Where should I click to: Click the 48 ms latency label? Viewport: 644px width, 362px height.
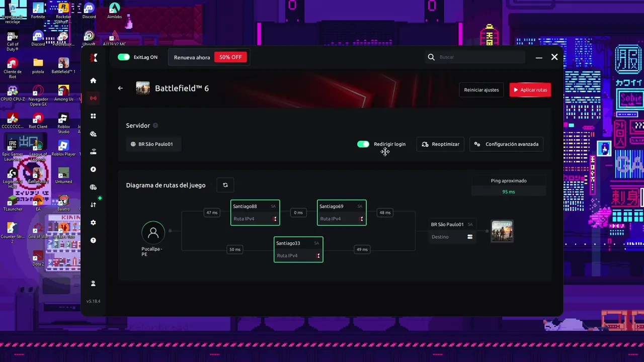point(385,213)
